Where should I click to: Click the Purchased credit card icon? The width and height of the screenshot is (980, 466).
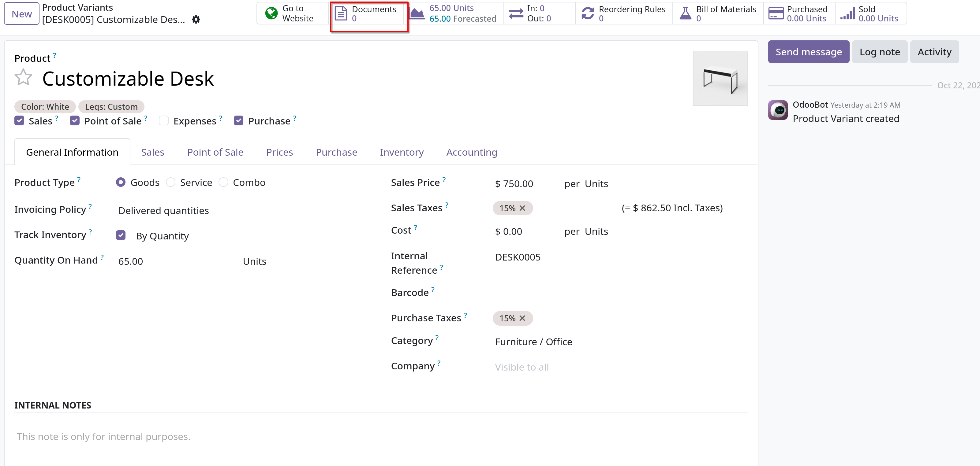(x=776, y=13)
